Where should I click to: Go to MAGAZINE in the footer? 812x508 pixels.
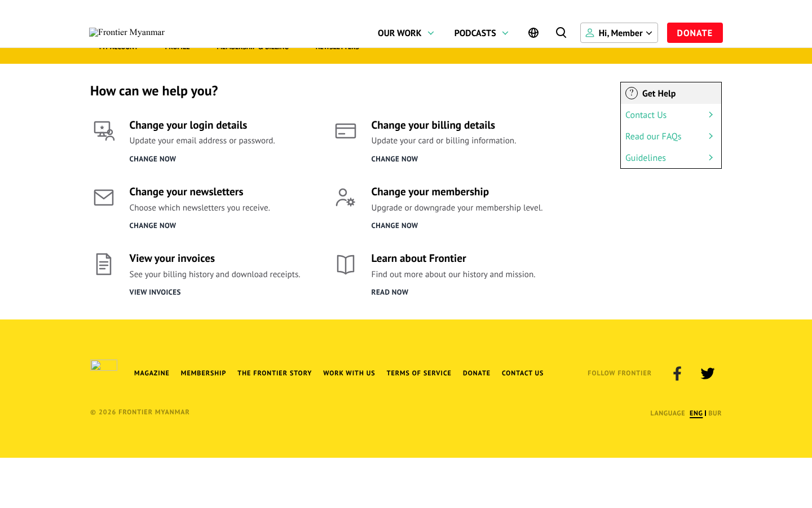pos(152,373)
